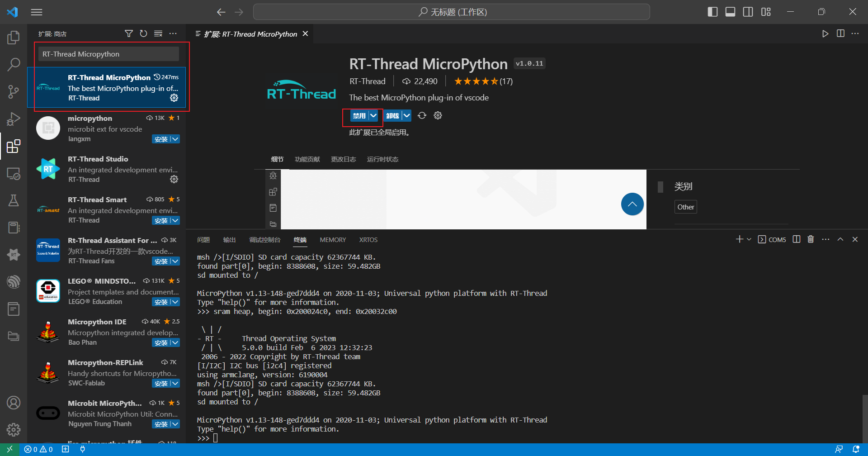This screenshot has height=456, width=868.
Task: Open the XRTOS panel tab
Action: (x=368, y=240)
